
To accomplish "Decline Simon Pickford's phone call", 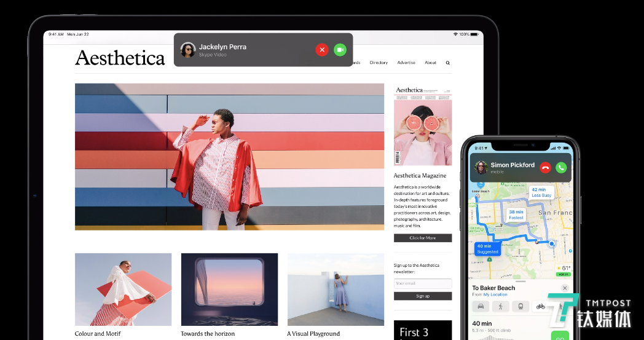I will click(x=546, y=167).
